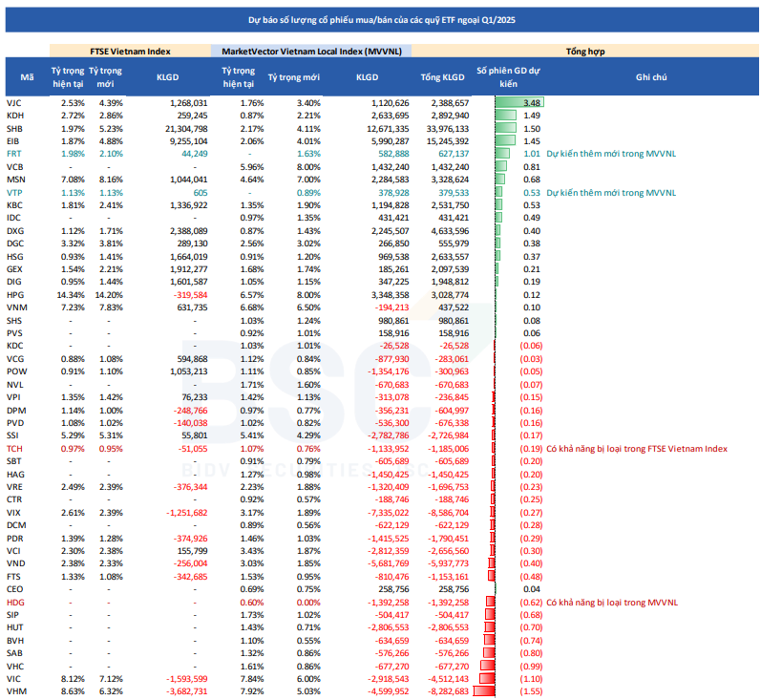
Task: Click ticker cell 'VCB'
Action: pyautogui.click(x=14, y=167)
